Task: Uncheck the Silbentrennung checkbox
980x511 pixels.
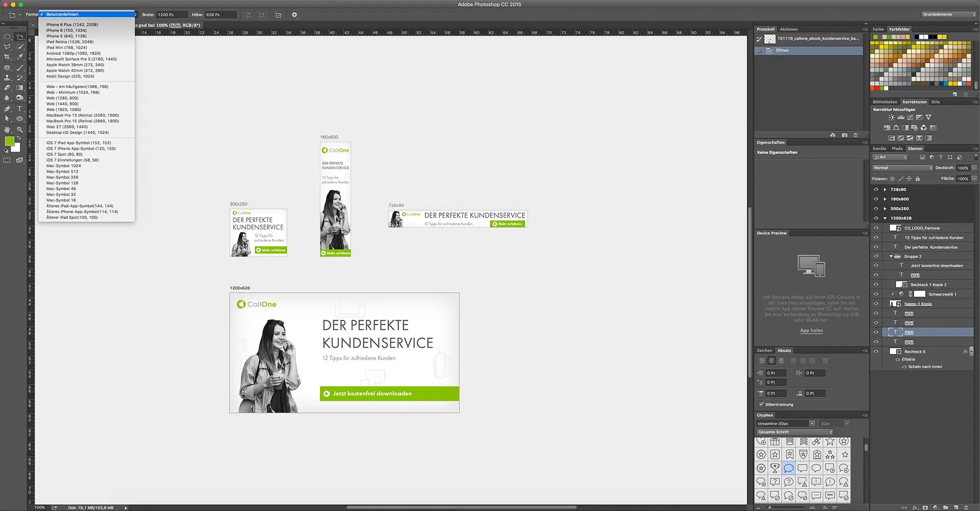Action: click(x=761, y=404)
